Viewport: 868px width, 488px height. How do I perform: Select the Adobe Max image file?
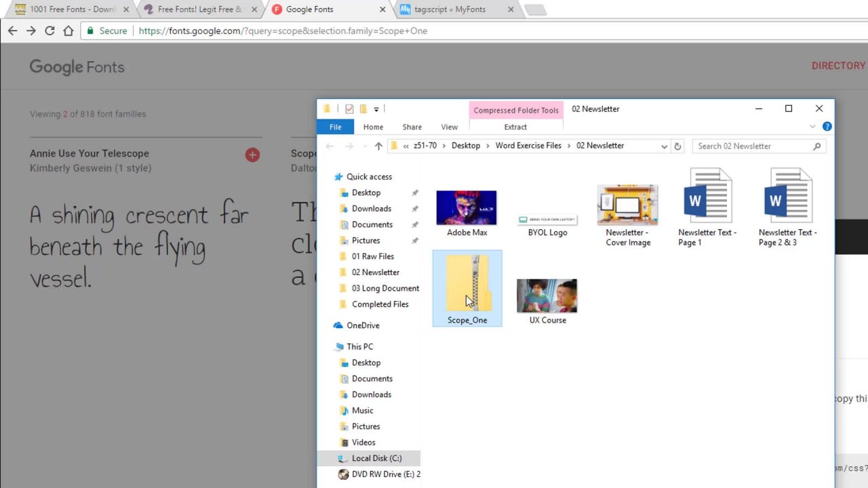coord(467,213)
